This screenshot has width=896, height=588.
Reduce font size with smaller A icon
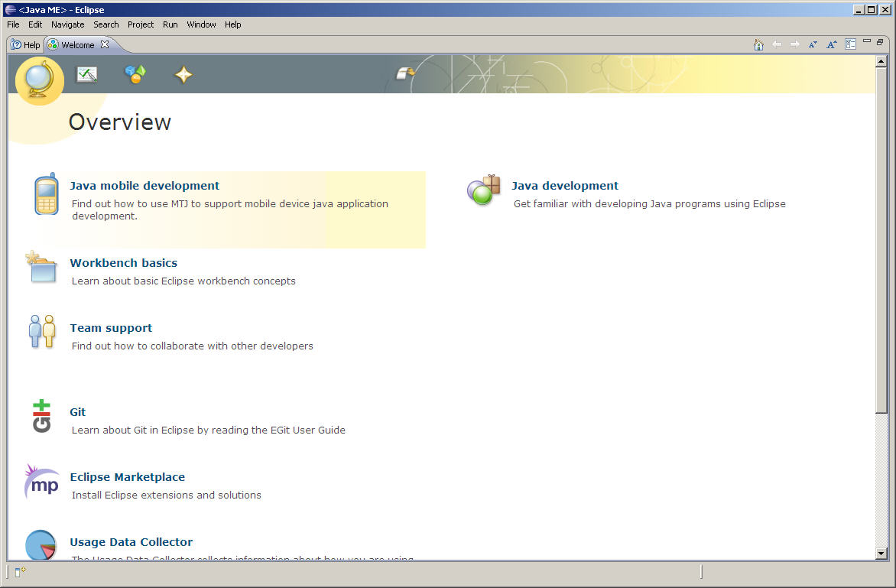(x=813, y=44)
